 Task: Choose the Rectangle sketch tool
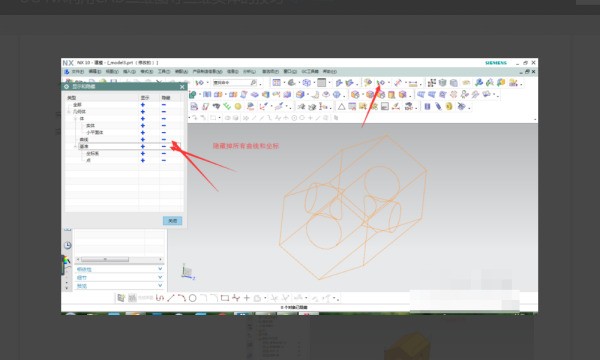pyautogui.click(x=225, y=298)
